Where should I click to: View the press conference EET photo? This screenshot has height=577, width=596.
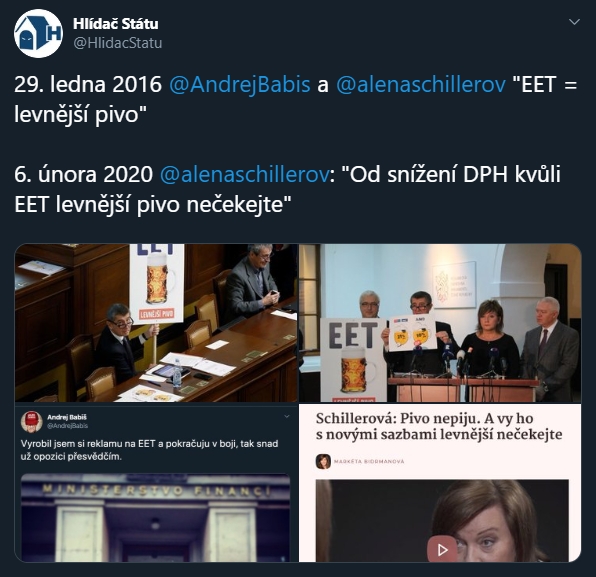[x=440, y=323]
